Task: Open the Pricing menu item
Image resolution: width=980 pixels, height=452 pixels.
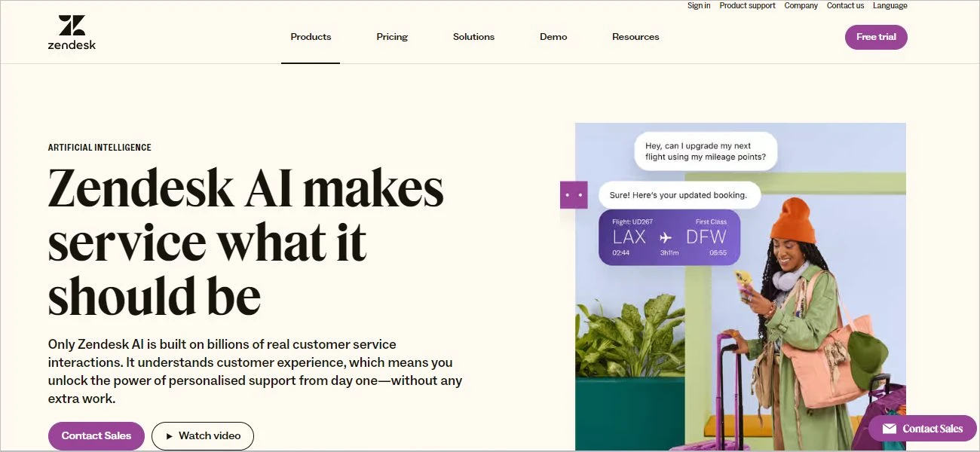Action: pos(392,37)
